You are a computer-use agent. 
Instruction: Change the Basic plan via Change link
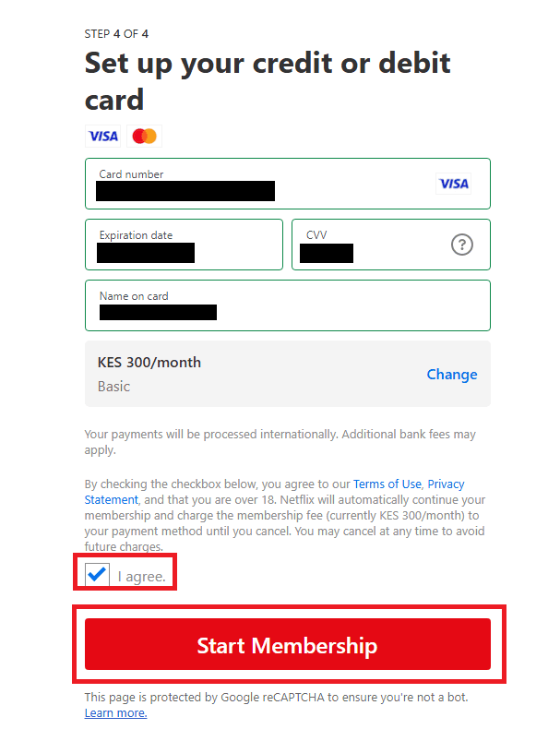click(x=452, y=374)
